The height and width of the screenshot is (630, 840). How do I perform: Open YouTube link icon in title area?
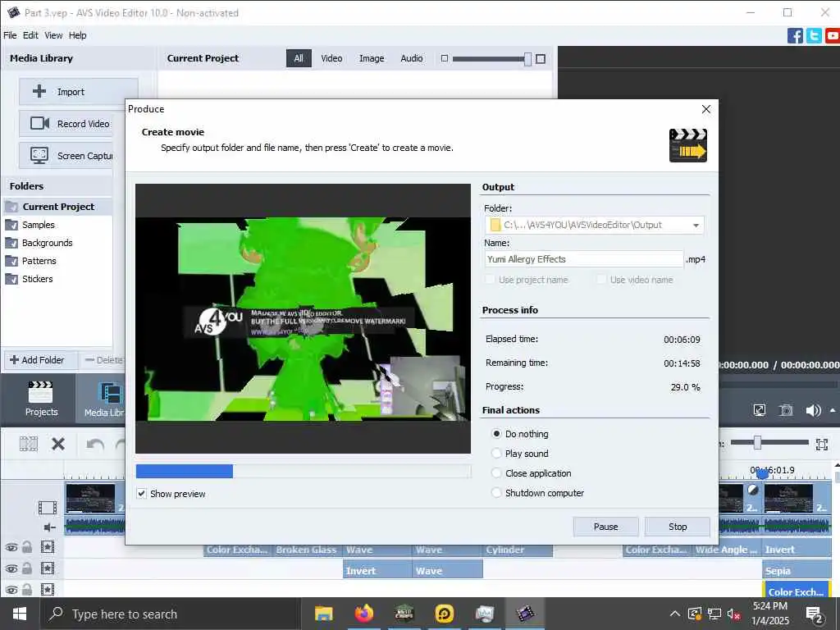point(833,36)
